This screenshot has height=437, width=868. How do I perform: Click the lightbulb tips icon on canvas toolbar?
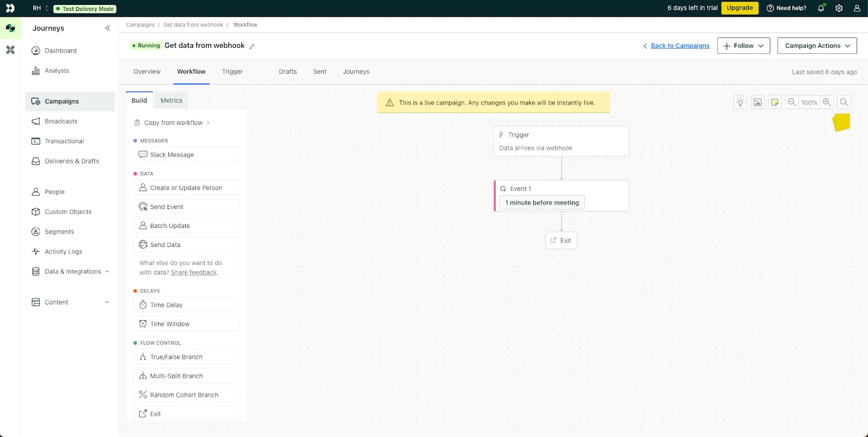click(741, 103)
